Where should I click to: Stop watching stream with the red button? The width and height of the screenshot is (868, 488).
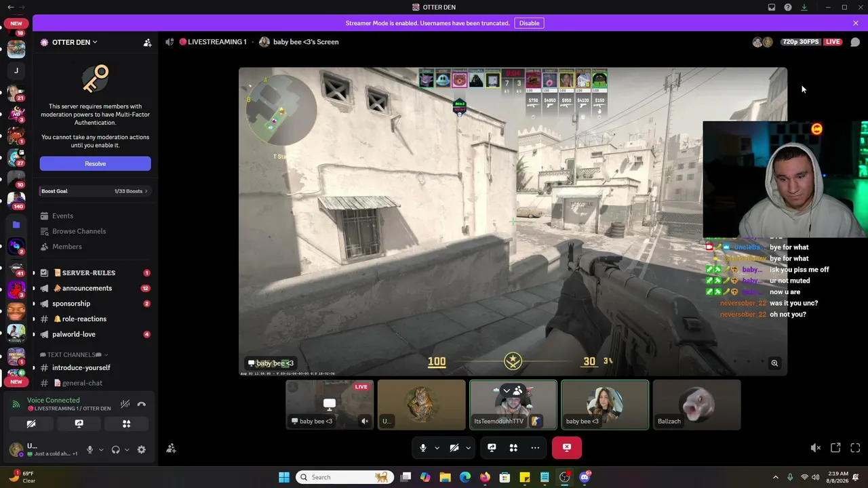point(567,447)
